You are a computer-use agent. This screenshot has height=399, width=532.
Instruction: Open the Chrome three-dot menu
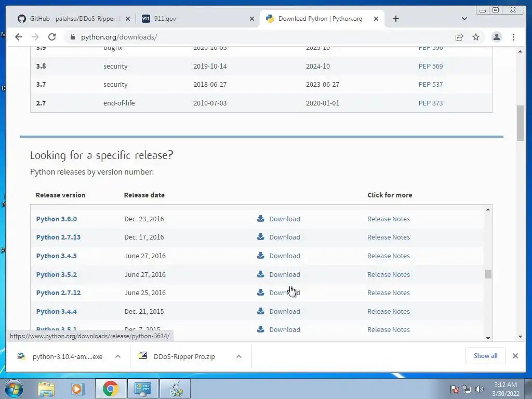[x=513, y=37]
